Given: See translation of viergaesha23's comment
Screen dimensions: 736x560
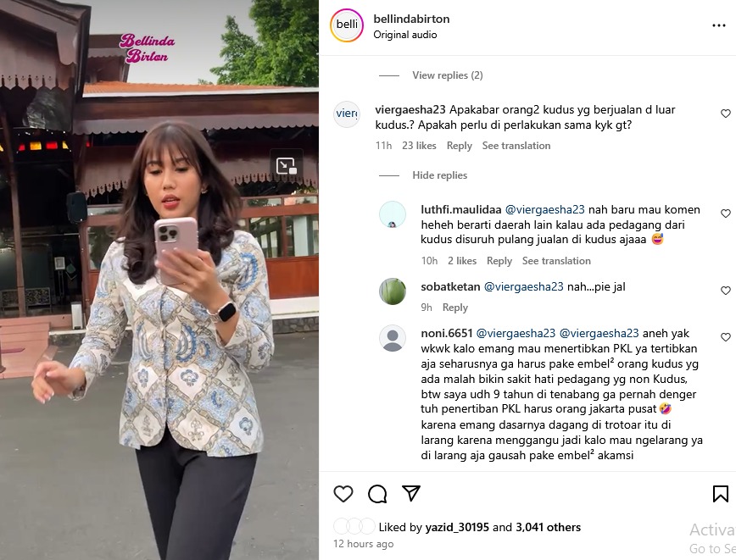Looking at the screenshot, I should (x=516, y=146).
